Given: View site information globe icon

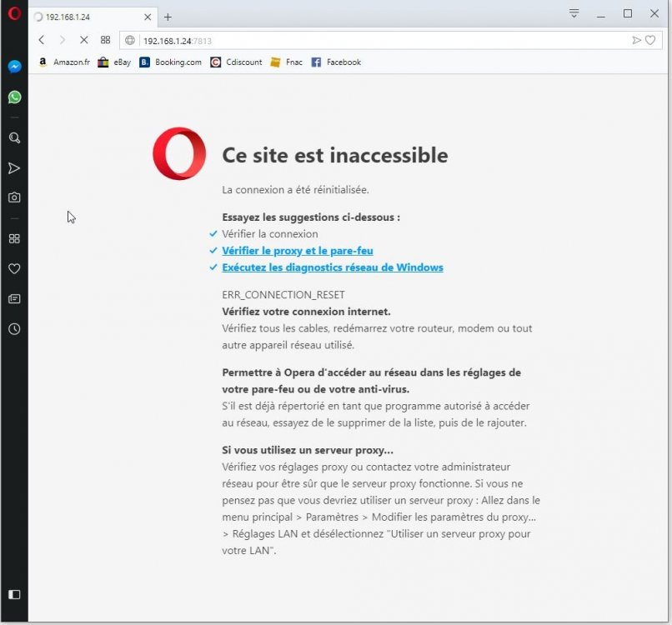Looking at the screenshot, I should tap(130, 40).
